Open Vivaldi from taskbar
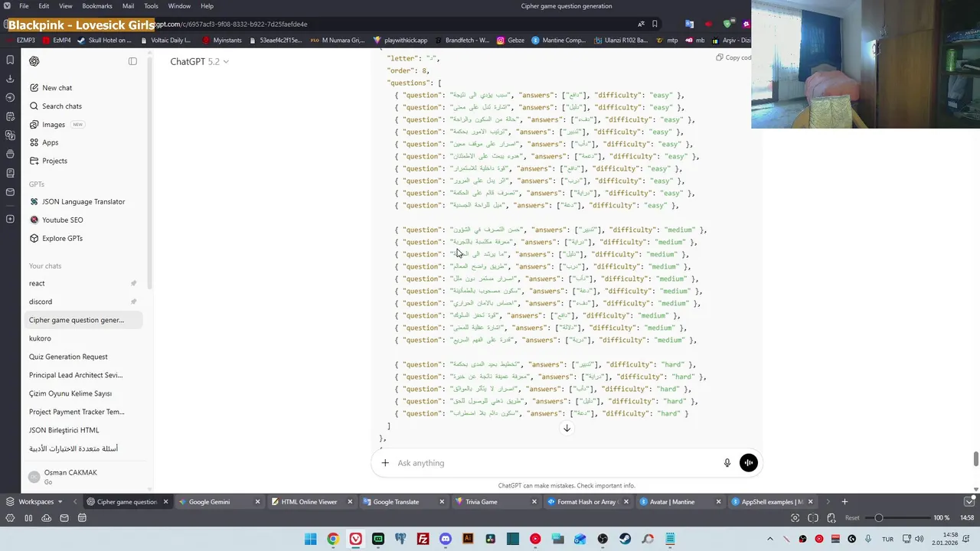This screenshot has height=551, width=980. coord(356,539)
